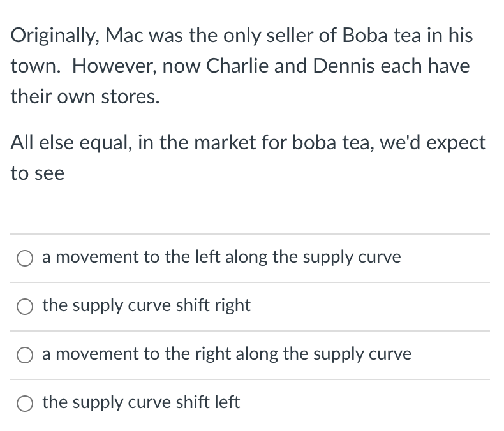The image size is (504, 431).
Task: Choose radio button for movement right along supply curve
Action: 25,355
